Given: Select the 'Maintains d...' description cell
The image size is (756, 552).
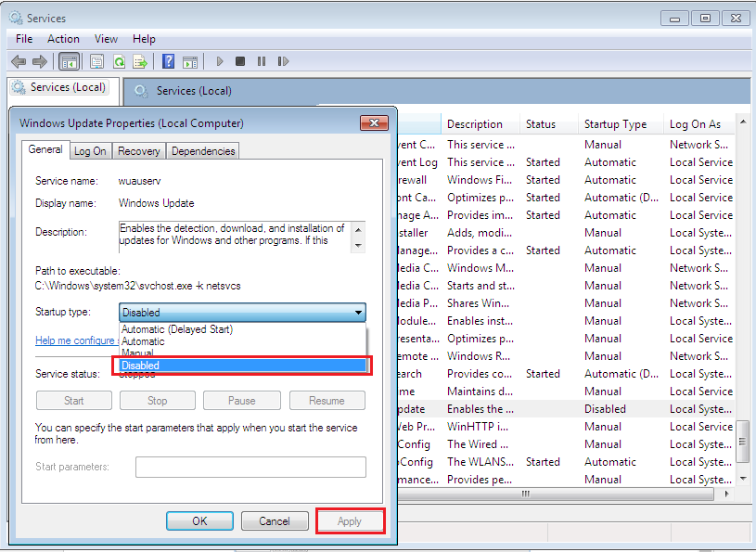Looking at the screenshot, I should (x=480, y=392).
